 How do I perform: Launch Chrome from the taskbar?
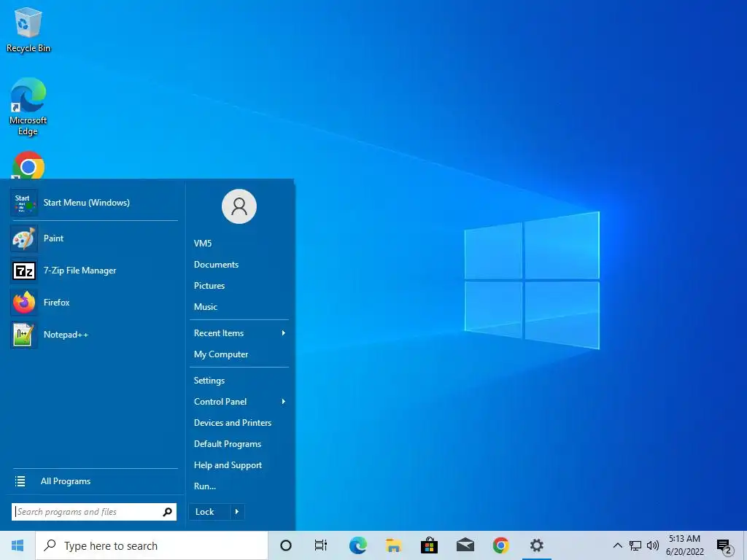click(x=500, y=545)
